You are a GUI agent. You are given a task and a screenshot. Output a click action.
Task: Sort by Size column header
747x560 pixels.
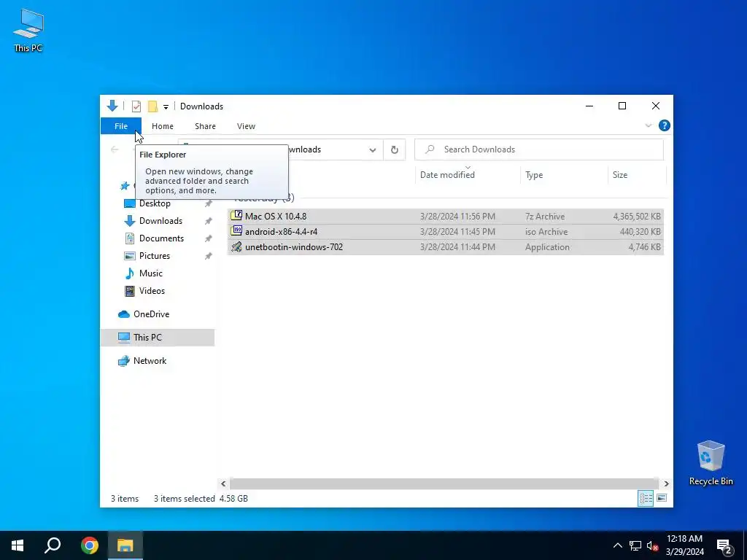[620, 175]
